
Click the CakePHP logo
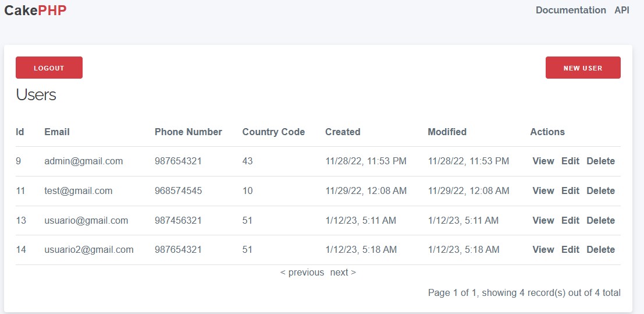35,10
